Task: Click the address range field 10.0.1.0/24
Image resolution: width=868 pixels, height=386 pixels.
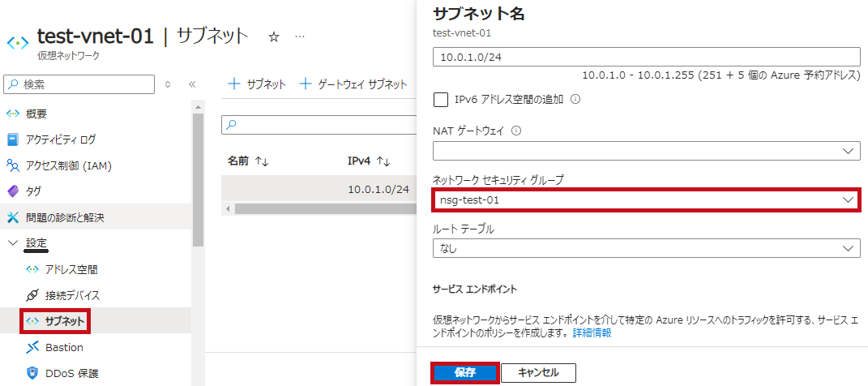Action: coord(647,57)
